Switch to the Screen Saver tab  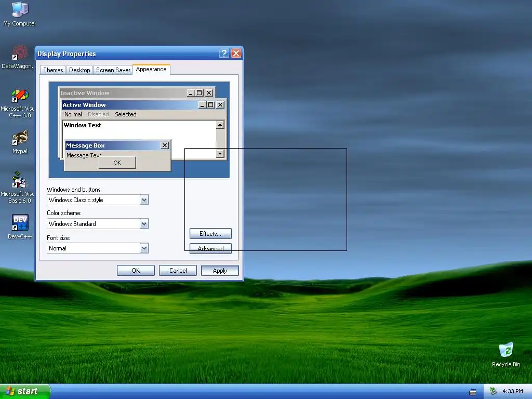[113, 70]
